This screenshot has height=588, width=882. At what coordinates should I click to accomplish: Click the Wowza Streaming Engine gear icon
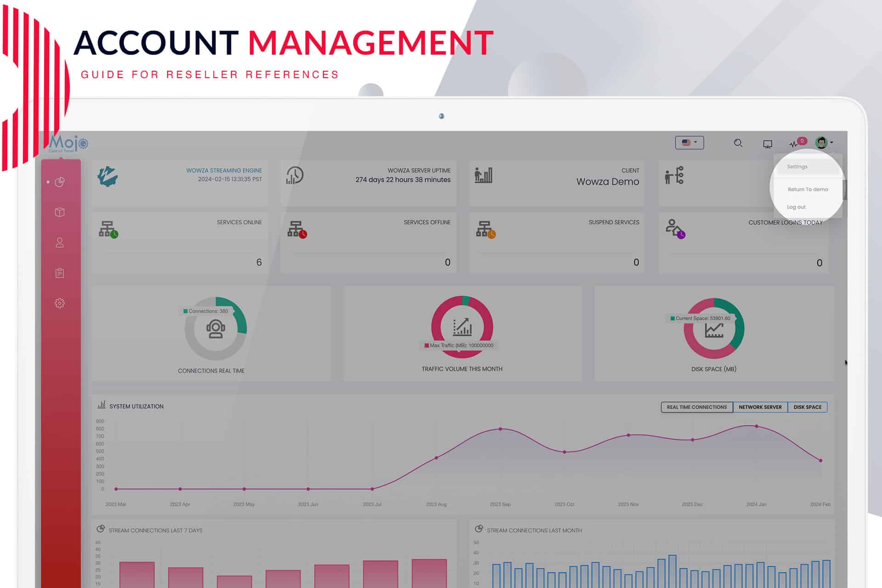[107, 176]
